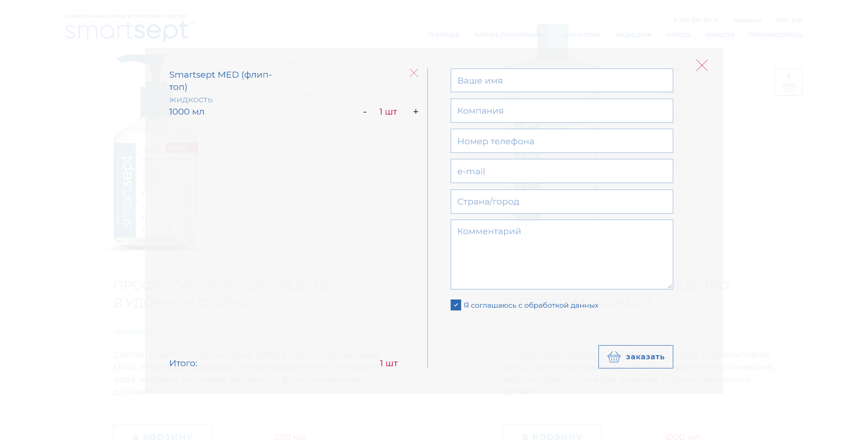Click the smartsept logo
868x441 pixels.
(x=130, y=28)
